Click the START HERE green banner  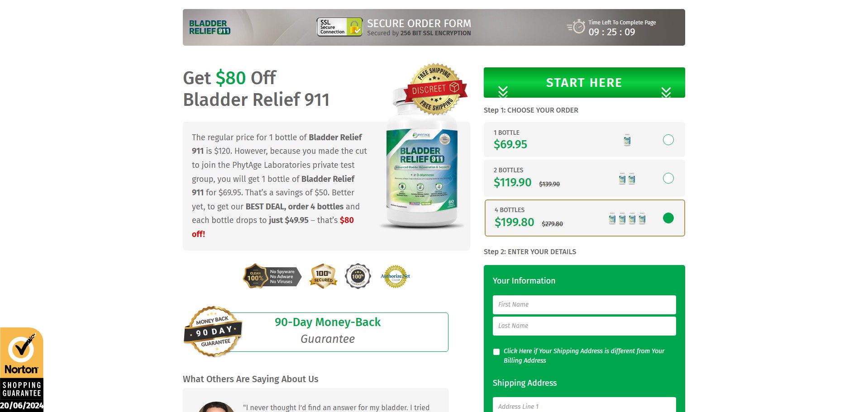(x=584, y=82)
